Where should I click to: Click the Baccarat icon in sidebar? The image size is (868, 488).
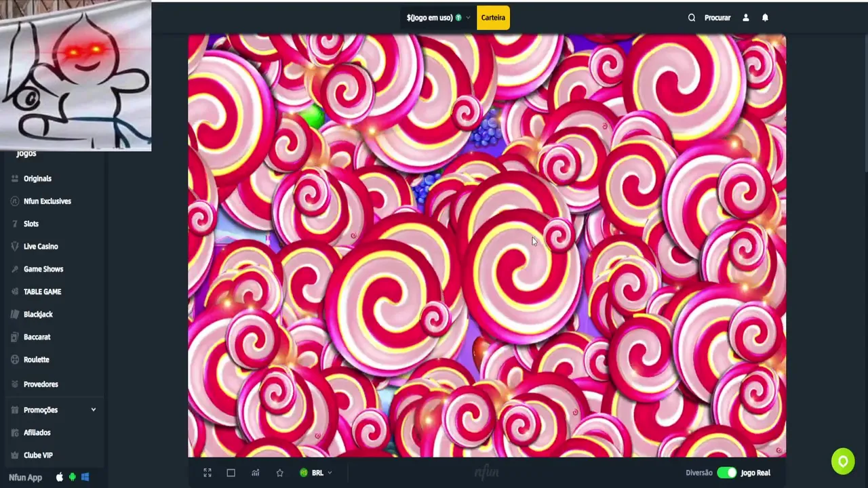tap(15, 337)
